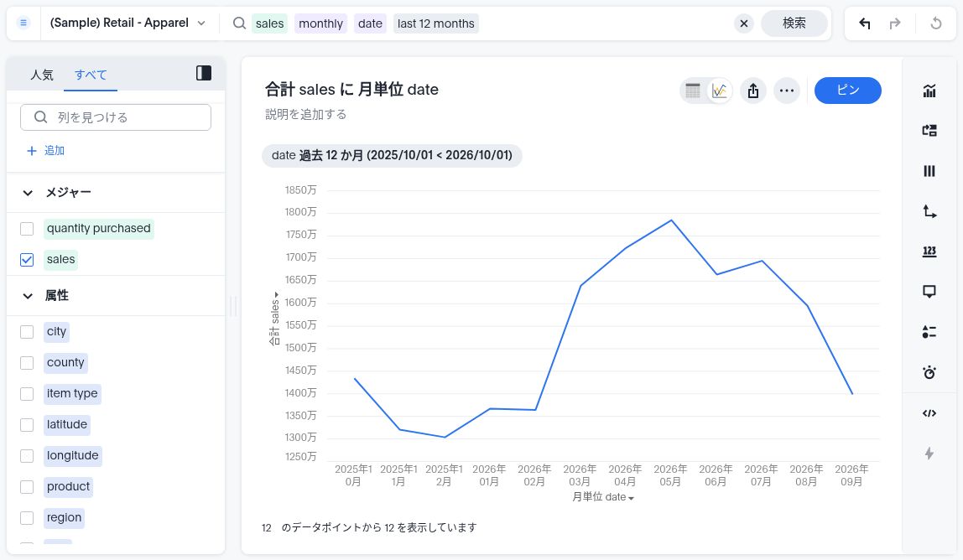Screen dimensions: 963x560
Task: Open the 月単位 date x-axis dropdown
Action: (x=603, y=497)
